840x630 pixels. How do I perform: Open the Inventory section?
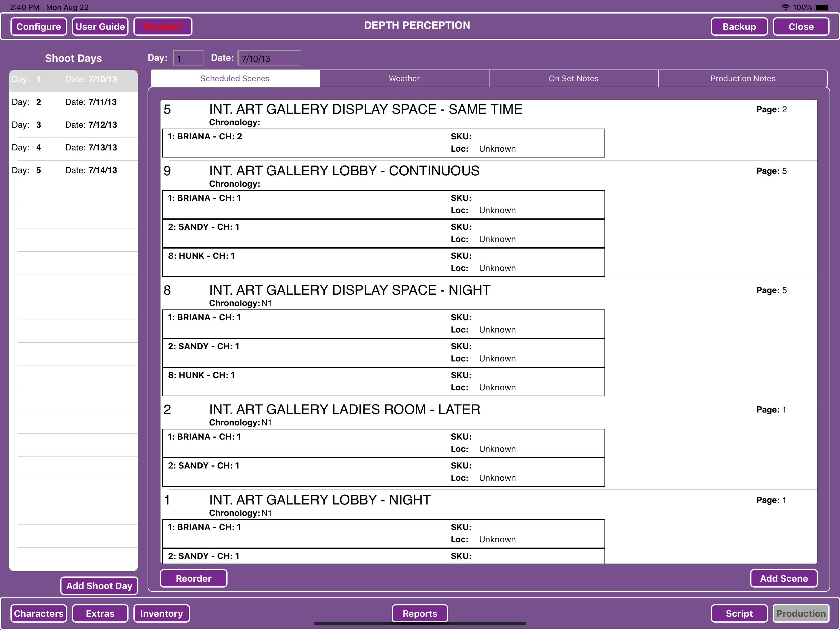161,613
